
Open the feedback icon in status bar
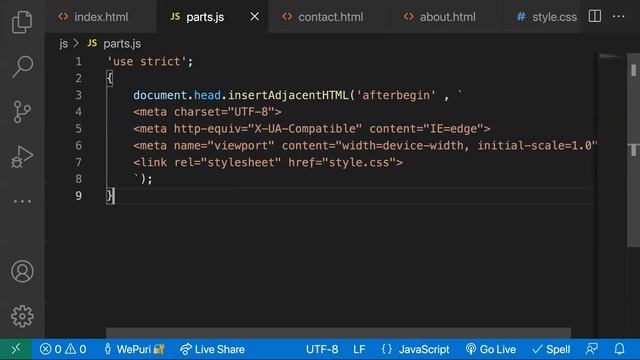point(592,349)
